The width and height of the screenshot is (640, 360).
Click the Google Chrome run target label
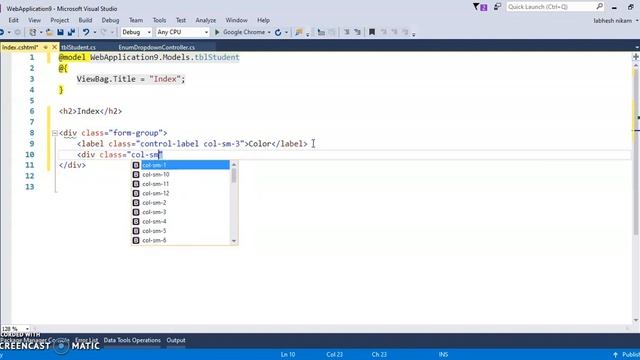pyautogui.click(x=244, y=32)
